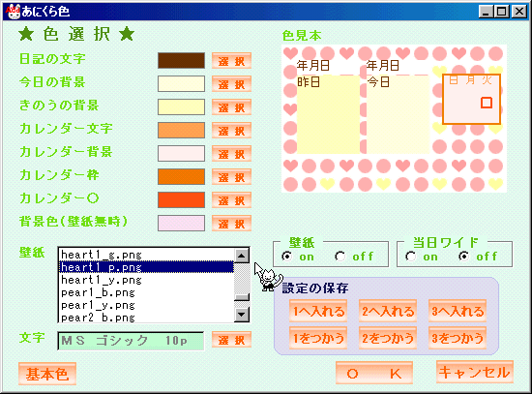The height and width of the screenshot is (394, 532).
Task: Click the calendar sample box in preview
Action: coord(471,99)
